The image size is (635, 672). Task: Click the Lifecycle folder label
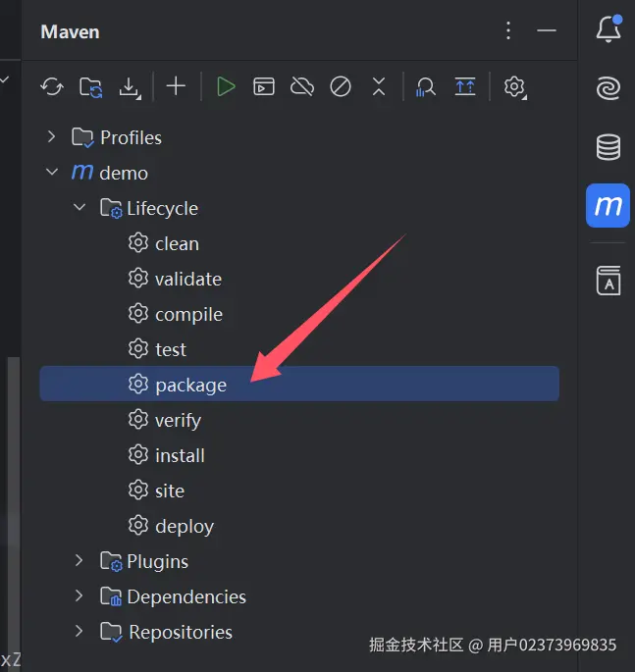(163, 209)
